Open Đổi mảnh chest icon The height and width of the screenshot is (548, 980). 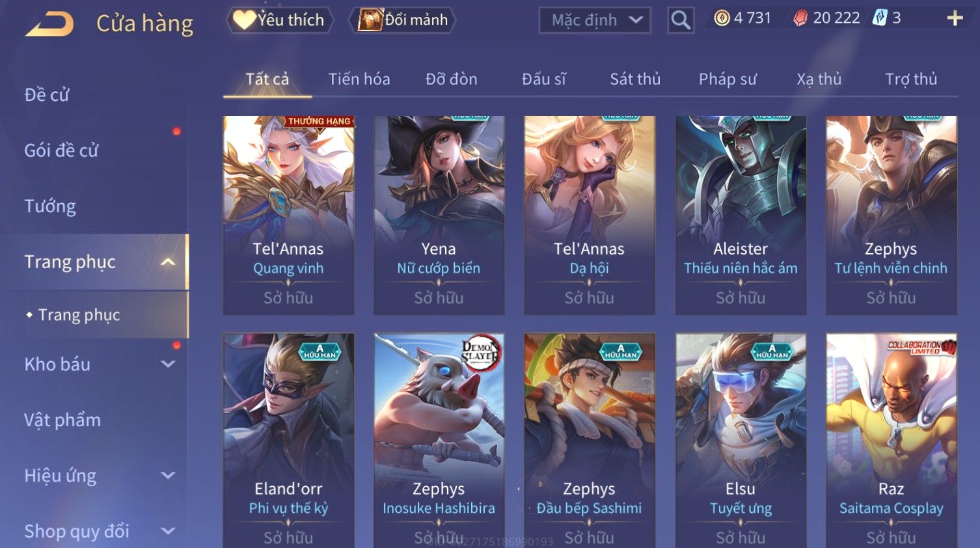point(370,20)
